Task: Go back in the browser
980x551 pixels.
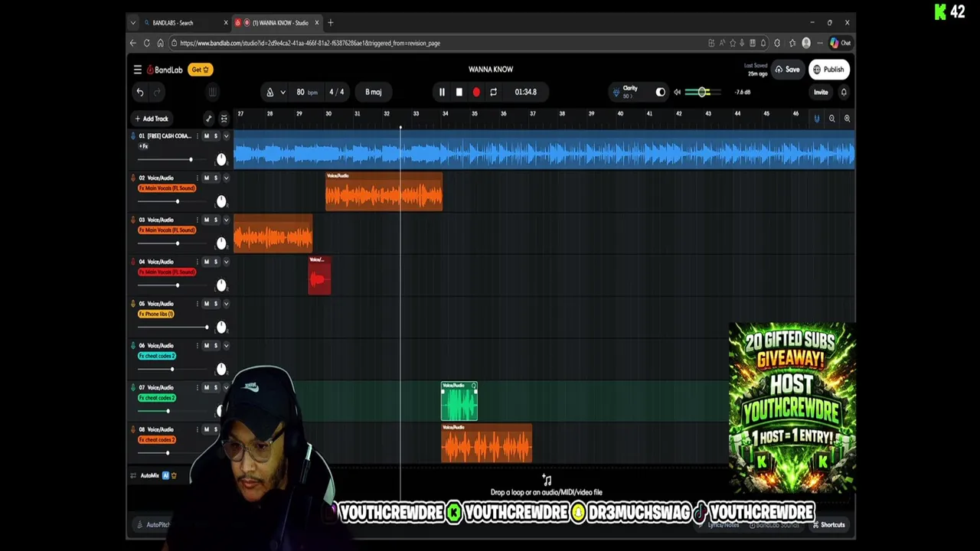Action: click(133, 43)
